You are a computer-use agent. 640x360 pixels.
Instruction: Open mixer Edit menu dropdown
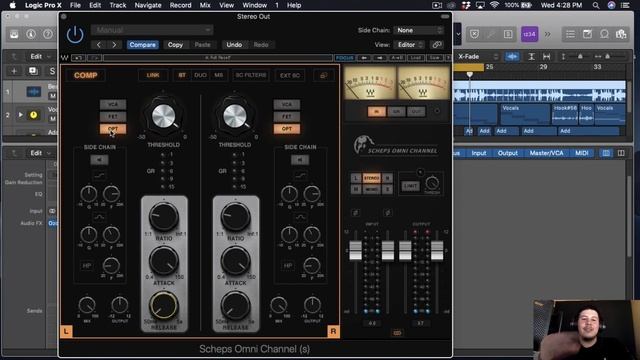click(x=40, y=153)
